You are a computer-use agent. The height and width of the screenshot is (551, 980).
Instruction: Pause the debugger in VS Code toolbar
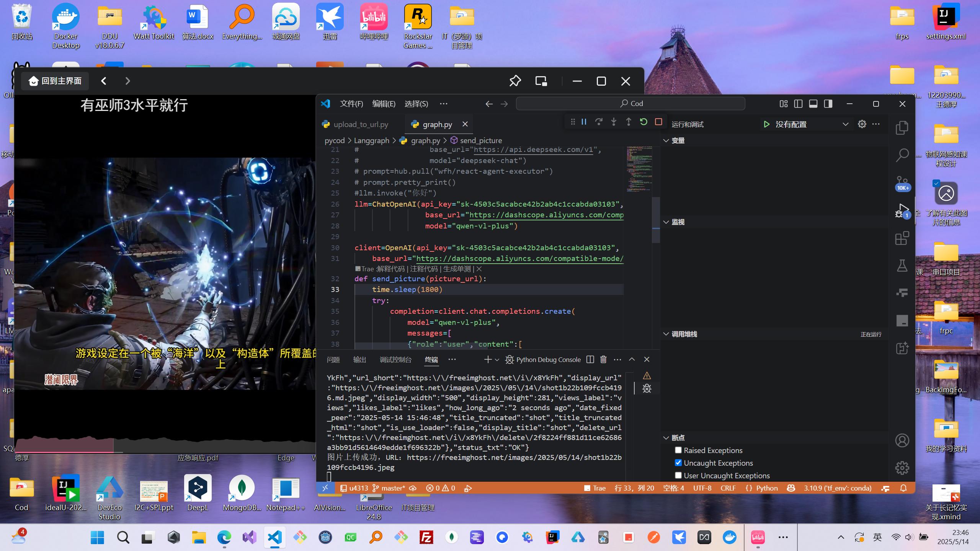(584, 122)
